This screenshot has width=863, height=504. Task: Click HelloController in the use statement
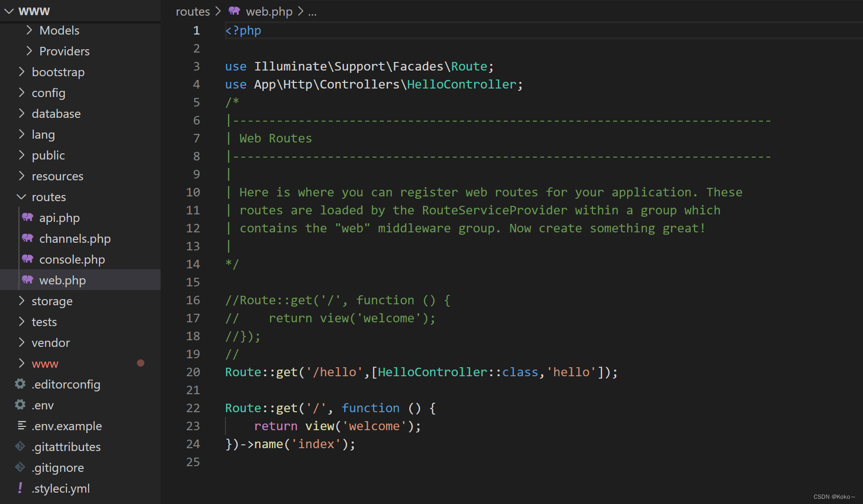(462, 84)
